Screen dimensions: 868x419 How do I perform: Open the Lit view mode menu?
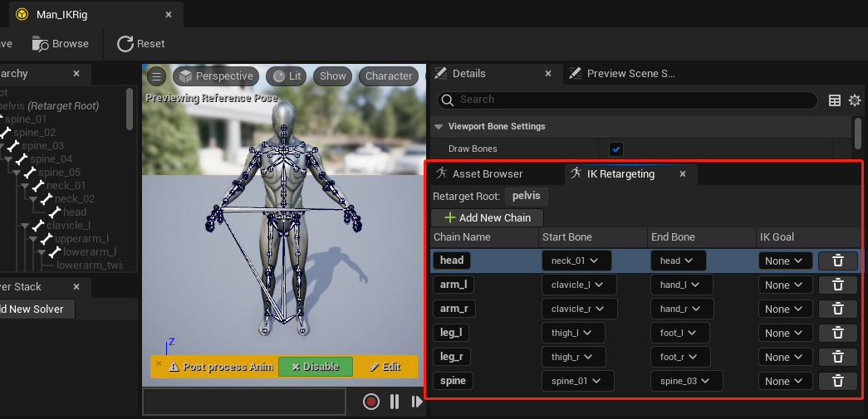tap(288, 76)
